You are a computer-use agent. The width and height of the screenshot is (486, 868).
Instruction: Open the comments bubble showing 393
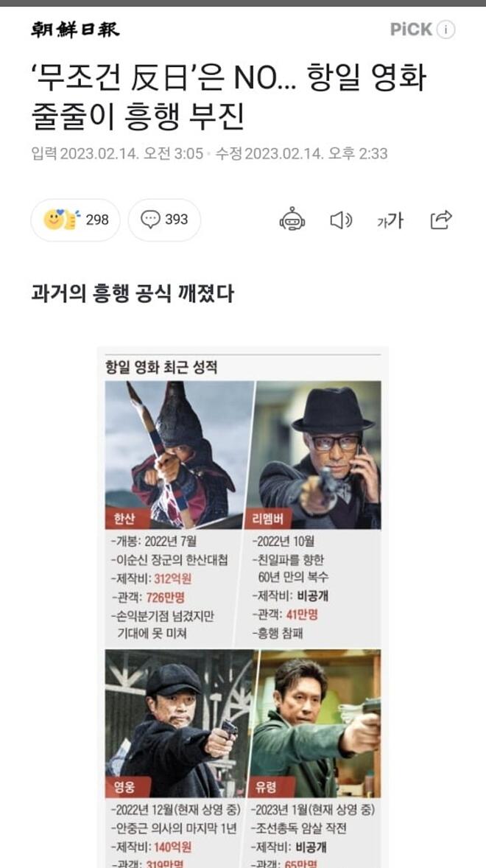pos(164,220)
